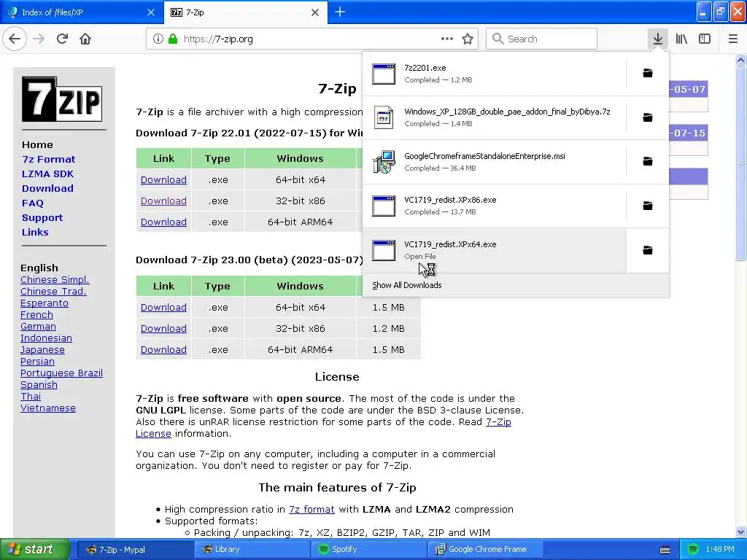Open containing folder for 7z2201.exe
This screenshot has height=560, width=747.
(x=648, y=74)
